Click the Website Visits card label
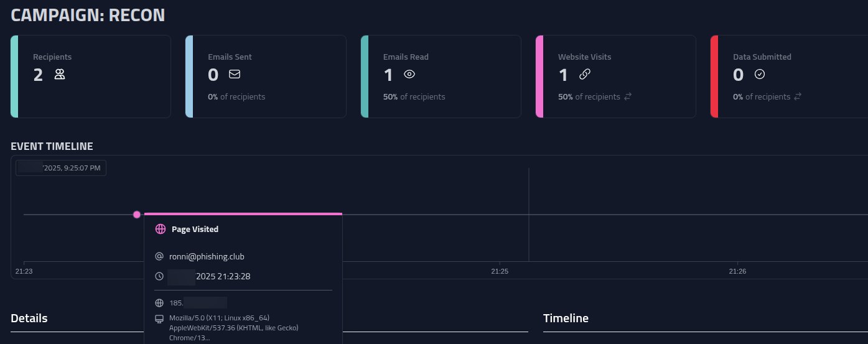 point(584,57)
